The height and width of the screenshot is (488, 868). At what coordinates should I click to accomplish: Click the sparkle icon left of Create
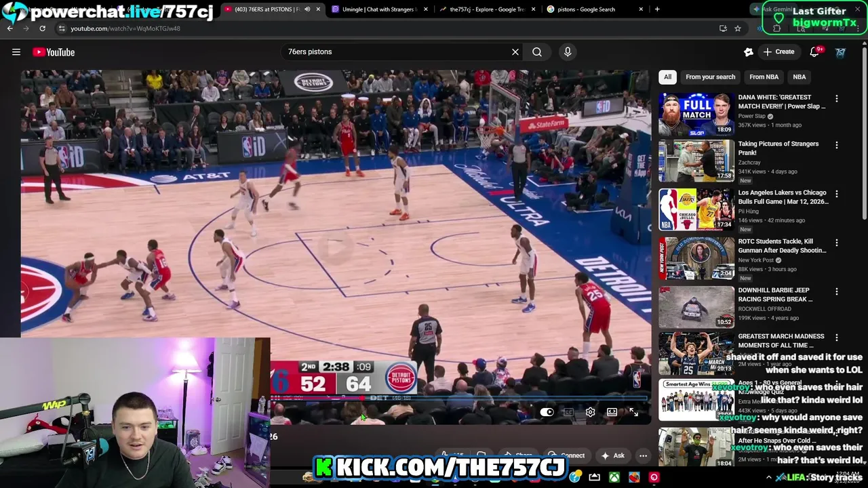[x=749, y=52]
